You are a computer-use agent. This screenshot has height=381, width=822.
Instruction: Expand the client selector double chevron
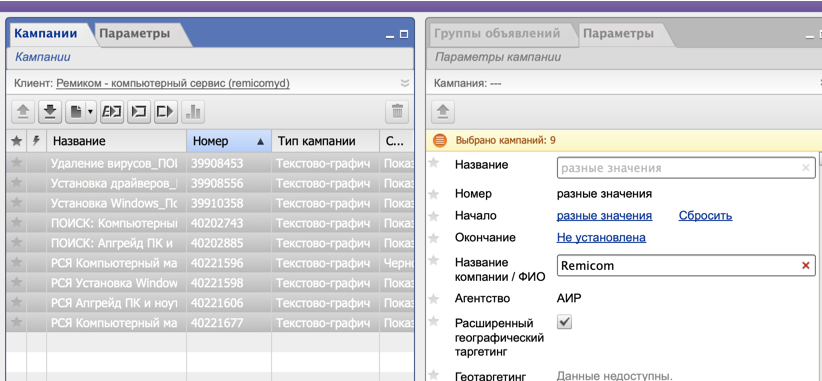pyautogui.click(x=404, y=83)
